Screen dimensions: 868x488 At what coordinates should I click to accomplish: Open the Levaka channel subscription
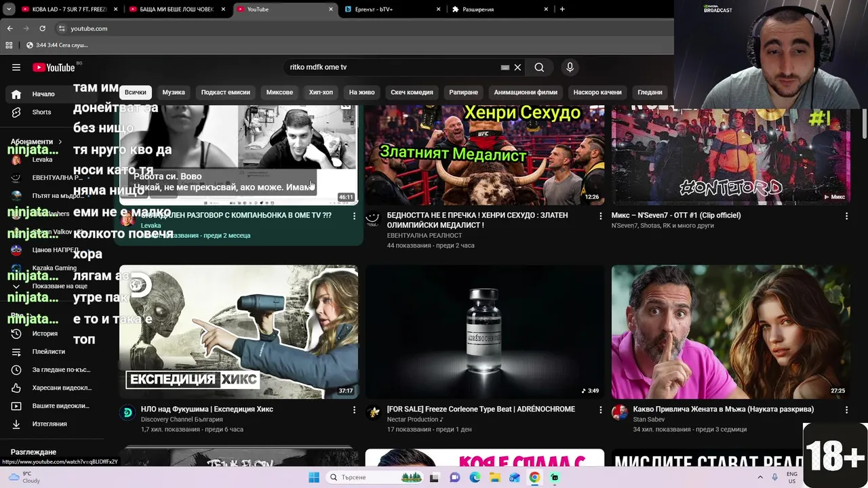(x=41, y=160)
